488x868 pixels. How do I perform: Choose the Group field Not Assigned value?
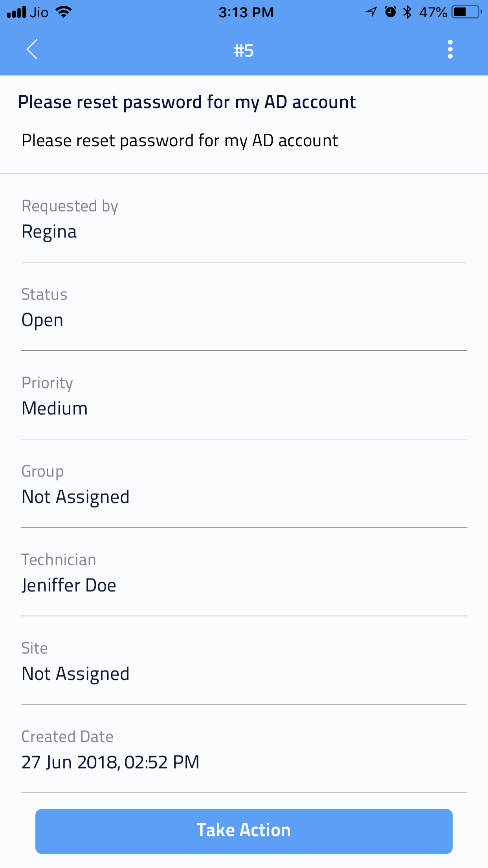[x=75, y=497]
